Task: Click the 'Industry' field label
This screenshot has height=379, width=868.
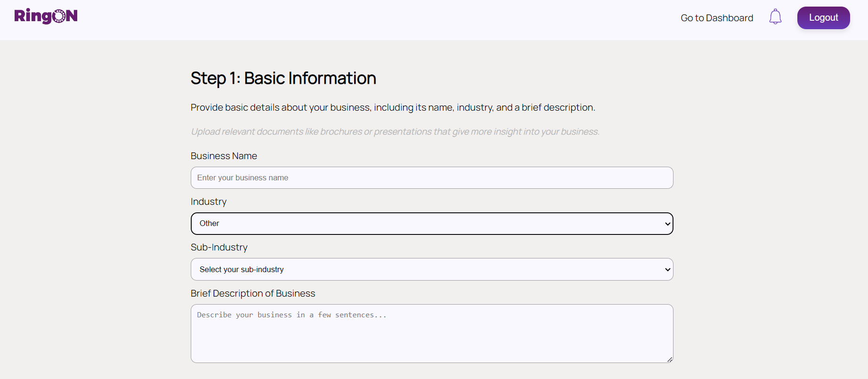Action: (209, 202)
